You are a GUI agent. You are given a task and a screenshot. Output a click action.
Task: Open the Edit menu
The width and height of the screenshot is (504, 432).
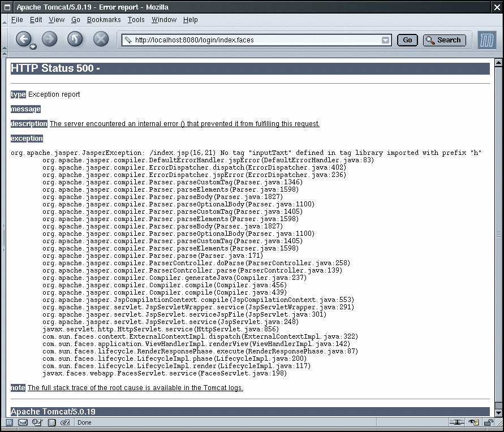coord(36,20)
